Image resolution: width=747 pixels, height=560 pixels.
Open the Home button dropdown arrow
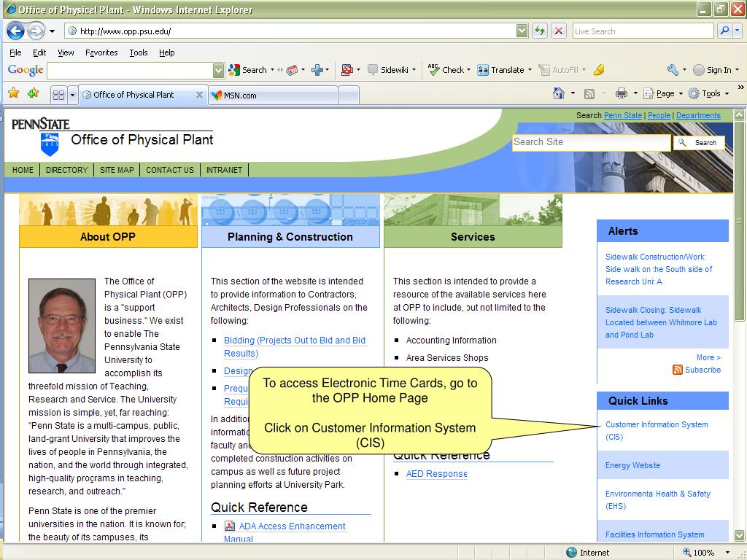(573, 93)
